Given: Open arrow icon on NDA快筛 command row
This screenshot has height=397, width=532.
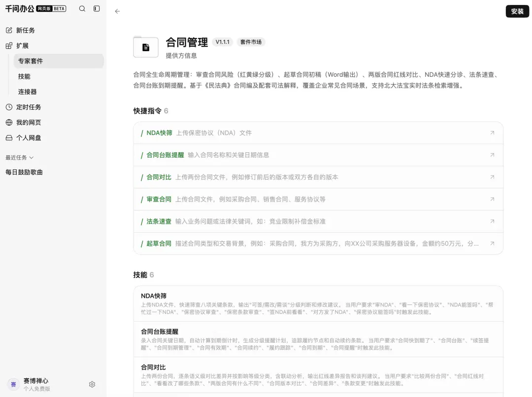Looking at the screenshot, I should pos(492,132).
